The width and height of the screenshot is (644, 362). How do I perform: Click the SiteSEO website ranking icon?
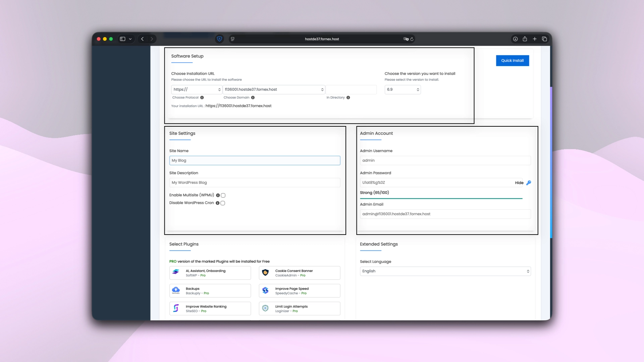(x=176, y=308)
